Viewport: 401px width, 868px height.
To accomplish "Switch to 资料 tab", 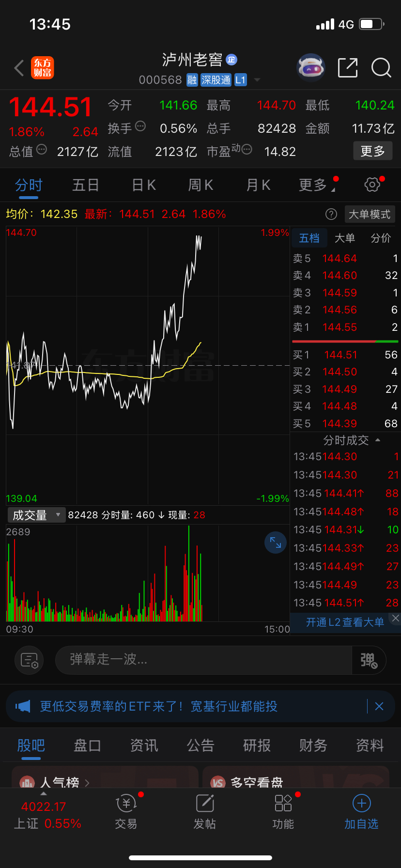I will [370, 745].
